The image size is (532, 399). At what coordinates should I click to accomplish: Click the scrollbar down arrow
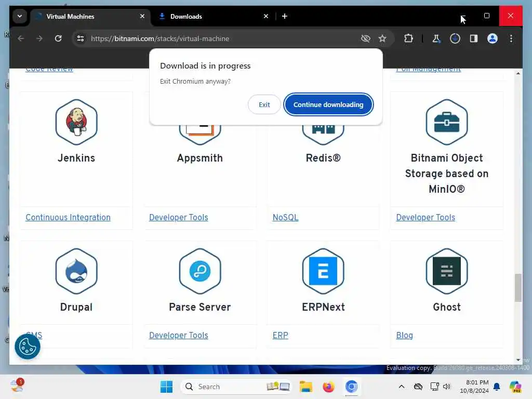(518, 360)
